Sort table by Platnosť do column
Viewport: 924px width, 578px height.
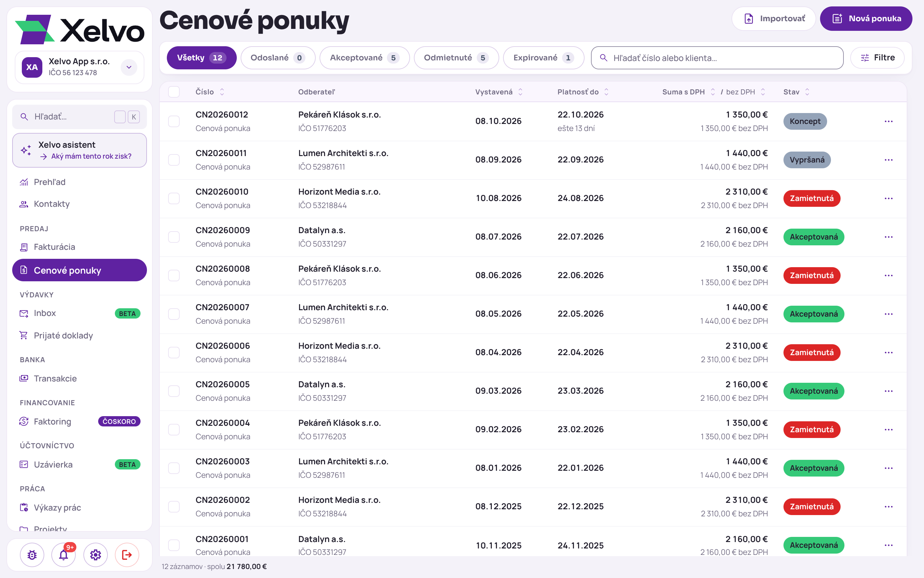583,92
